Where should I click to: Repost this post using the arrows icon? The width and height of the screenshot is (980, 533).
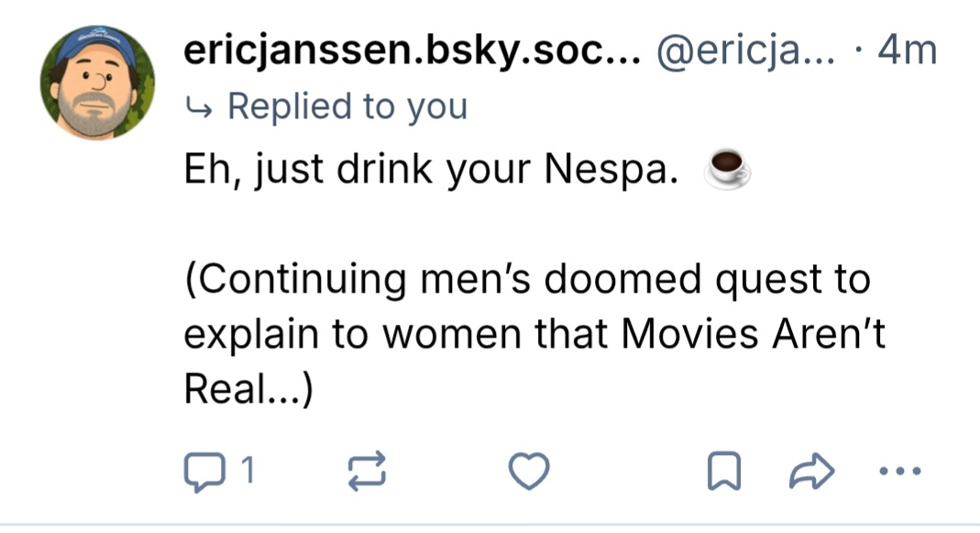(x=367, y=472)
